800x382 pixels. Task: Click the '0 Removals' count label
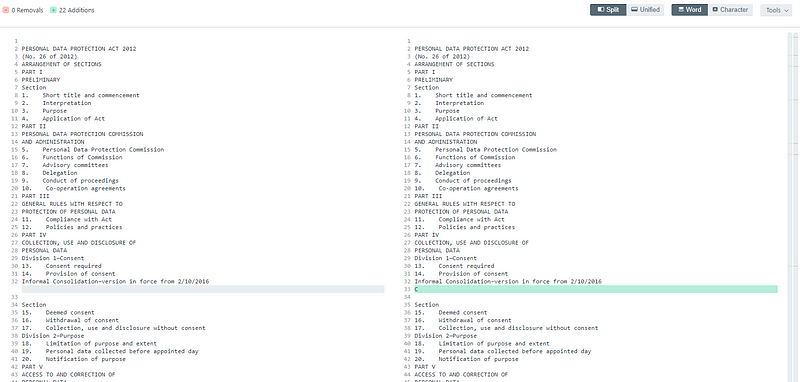27,10
